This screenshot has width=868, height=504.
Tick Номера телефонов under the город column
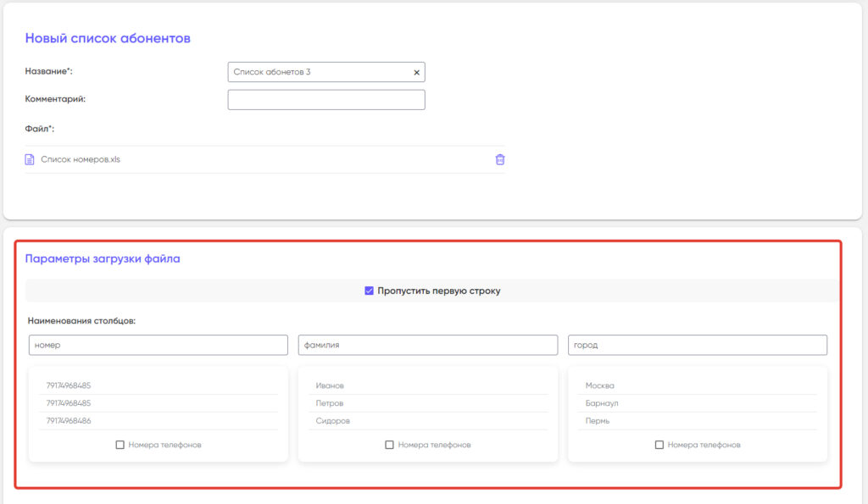[x=659, y=445]
